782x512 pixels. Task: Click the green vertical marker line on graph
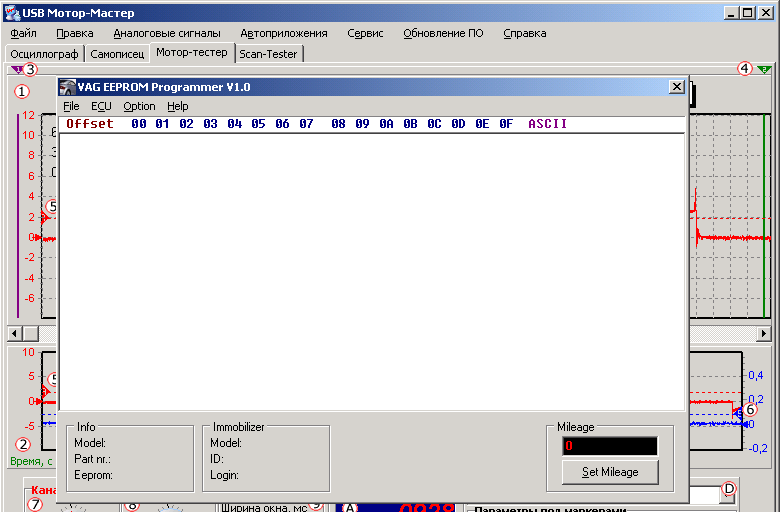coord(764,215)
